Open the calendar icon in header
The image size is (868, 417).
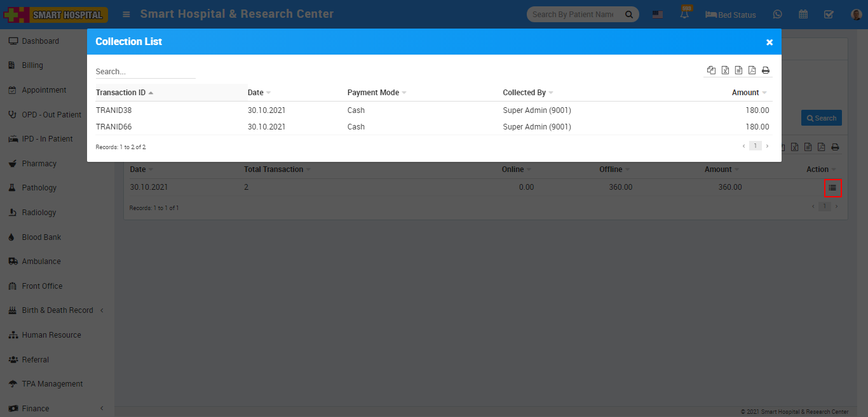[x=803, y=15]
